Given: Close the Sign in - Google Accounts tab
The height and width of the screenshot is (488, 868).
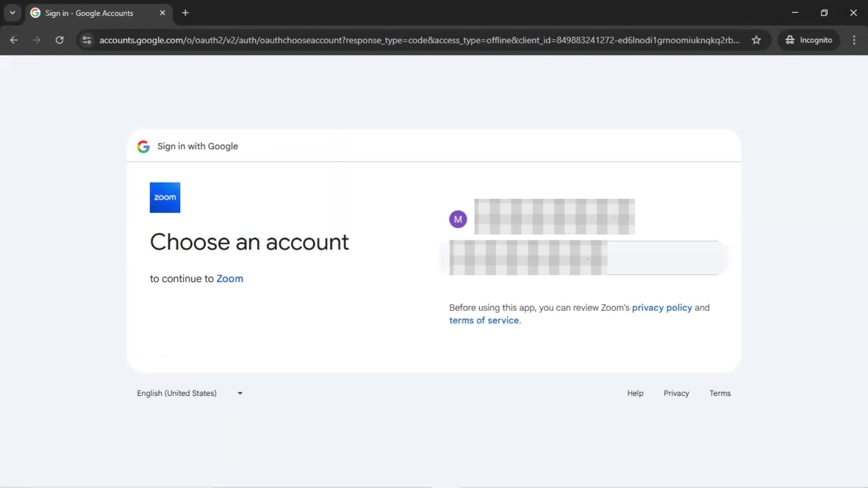Looking at the screenshot, I should pyautogui.click(x=162, y=13).
